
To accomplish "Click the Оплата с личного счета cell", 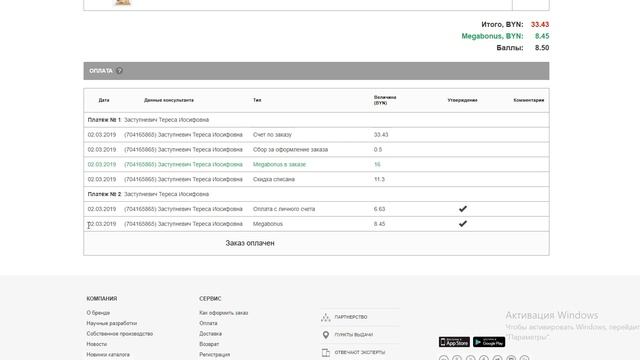I will (284, 209).
